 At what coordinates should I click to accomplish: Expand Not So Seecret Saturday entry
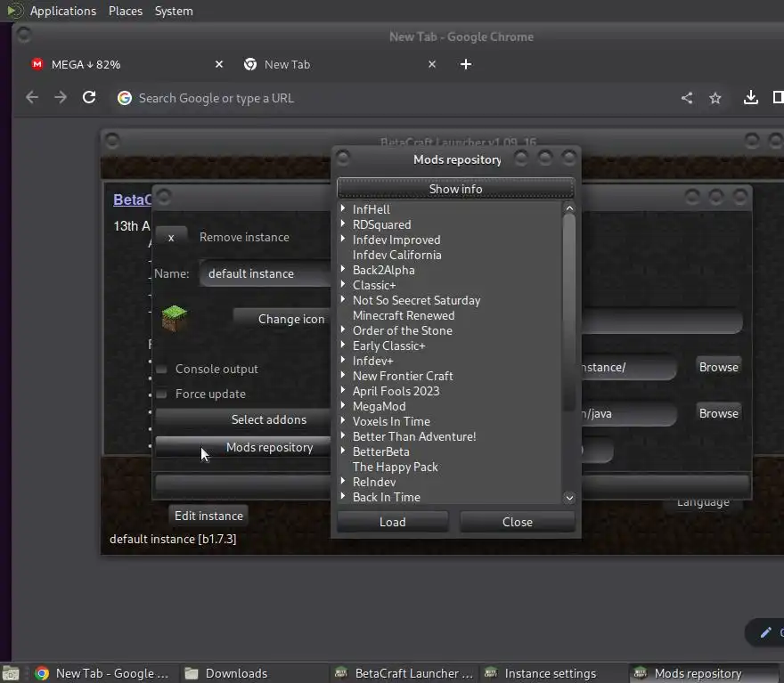coord(343,299)
